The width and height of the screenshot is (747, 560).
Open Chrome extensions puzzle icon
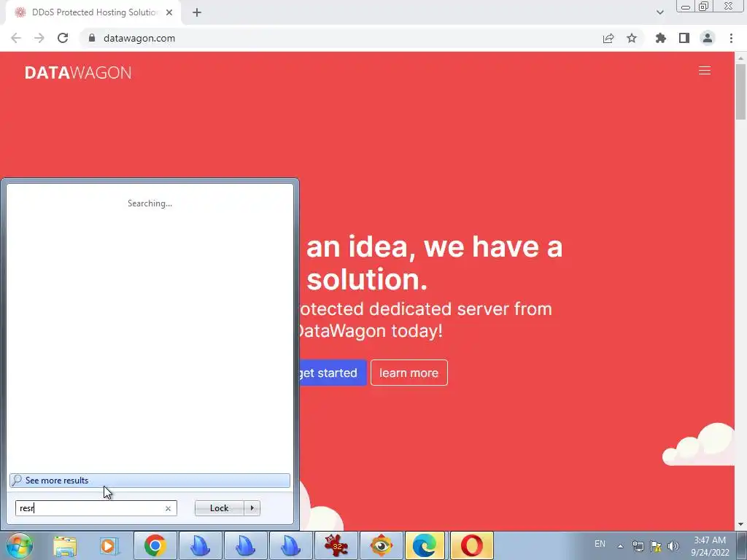pos(661,38)
